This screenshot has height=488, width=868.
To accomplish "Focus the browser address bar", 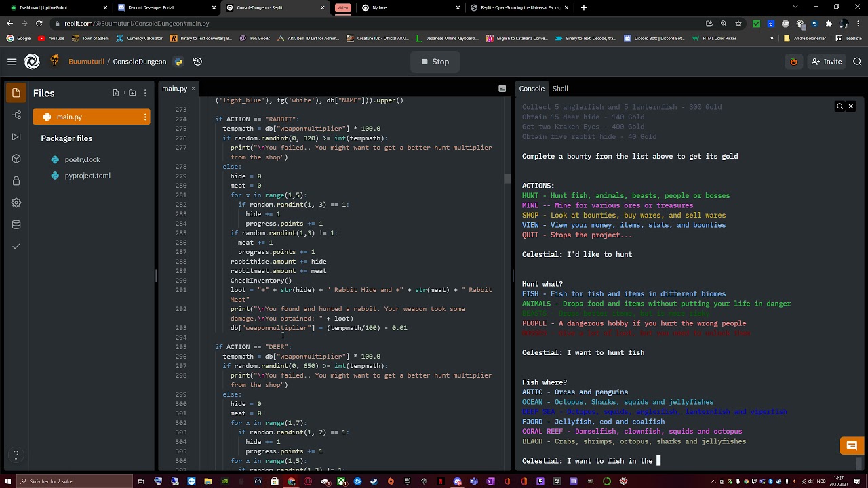I will pyautogui.click(x=380, y=24).
